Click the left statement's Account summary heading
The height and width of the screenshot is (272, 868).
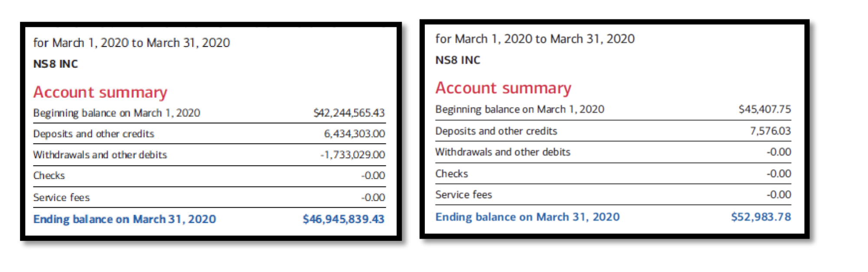[100, 92]
